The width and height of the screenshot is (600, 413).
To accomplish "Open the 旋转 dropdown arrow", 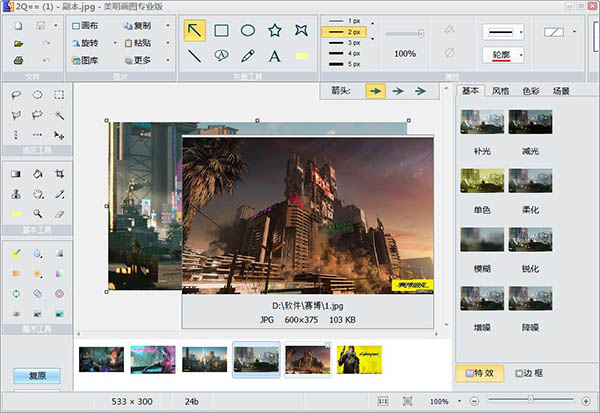I will [x=115, y=43].
